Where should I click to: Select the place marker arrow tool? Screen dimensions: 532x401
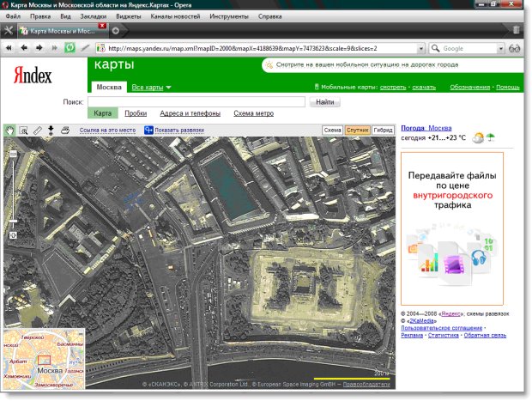[x=51, y=131]
